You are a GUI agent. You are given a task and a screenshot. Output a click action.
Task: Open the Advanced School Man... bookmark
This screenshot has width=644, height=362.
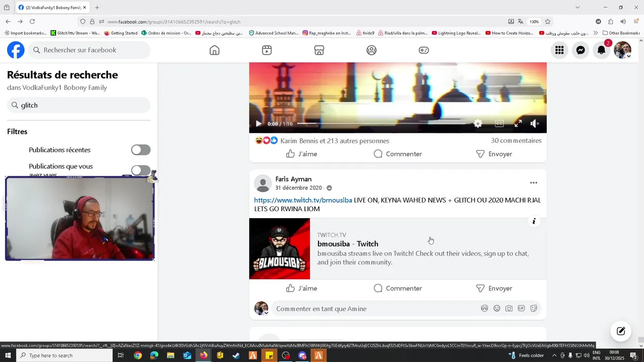(x=274, y=33)
